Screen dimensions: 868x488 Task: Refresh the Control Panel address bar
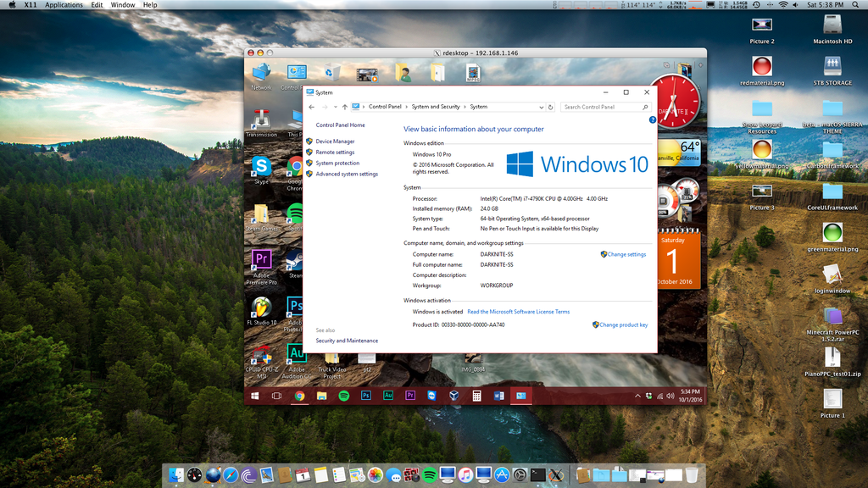coord(550,107)
